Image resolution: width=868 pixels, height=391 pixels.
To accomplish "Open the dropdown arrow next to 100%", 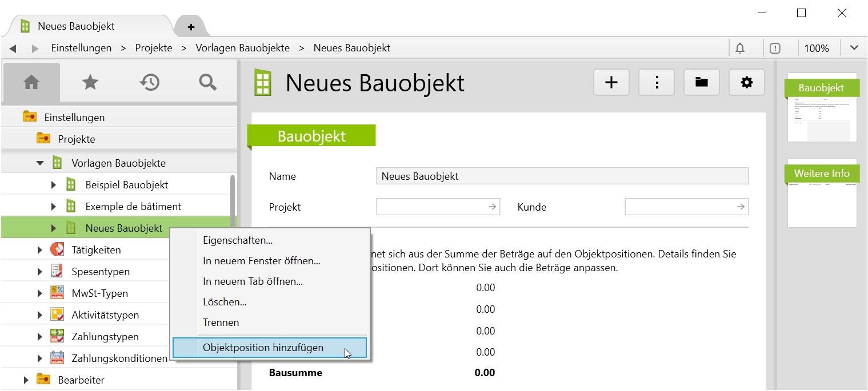I will (854, 48).
